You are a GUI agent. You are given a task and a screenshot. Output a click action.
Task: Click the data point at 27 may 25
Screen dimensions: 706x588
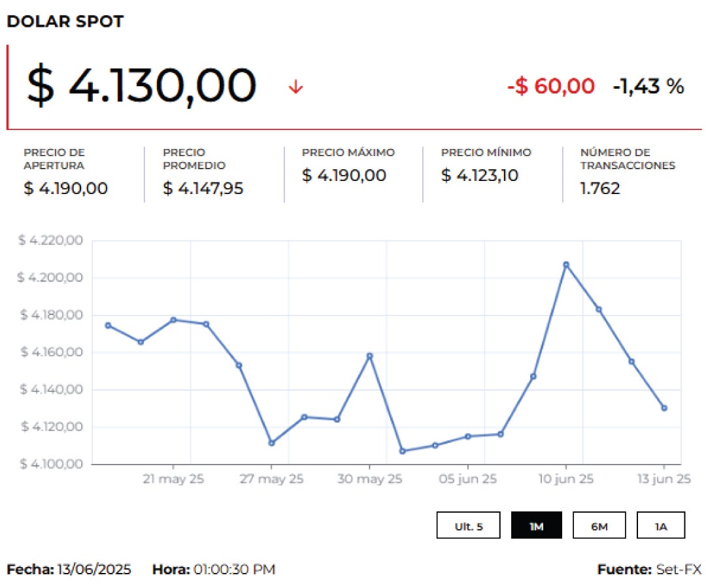271,443
